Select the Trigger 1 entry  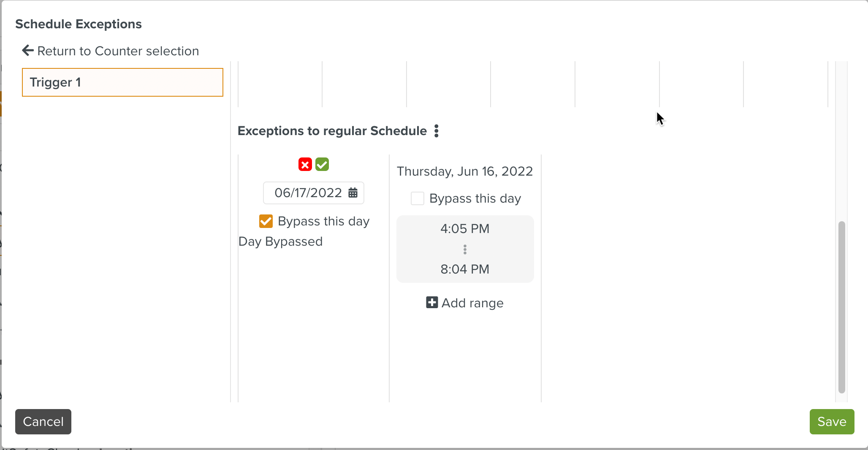[122, 82]
